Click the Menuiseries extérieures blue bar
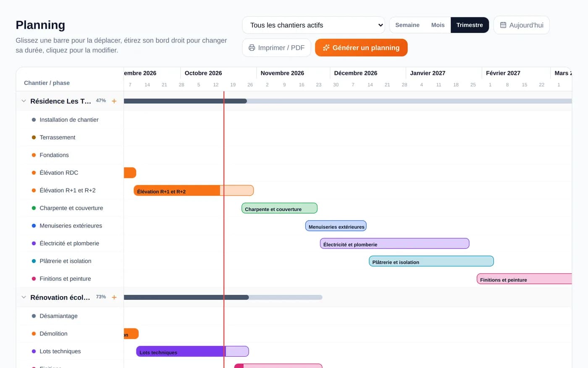 336,226
